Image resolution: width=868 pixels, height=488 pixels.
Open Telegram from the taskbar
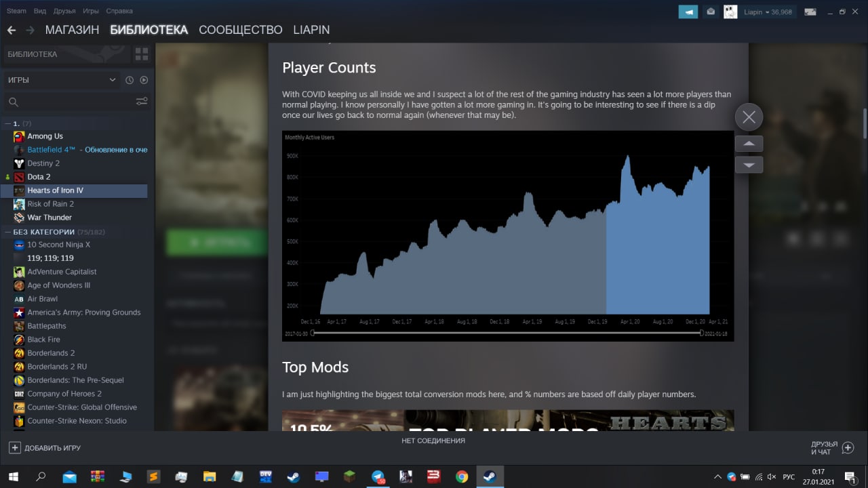click(377, 477)
